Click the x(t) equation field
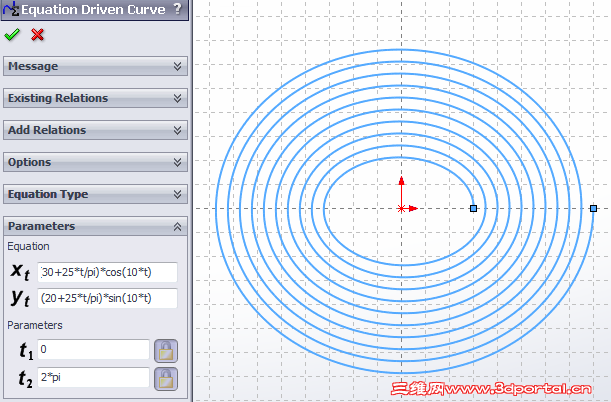The width and height of the screenshot is (611, 402). click(108, 272)
